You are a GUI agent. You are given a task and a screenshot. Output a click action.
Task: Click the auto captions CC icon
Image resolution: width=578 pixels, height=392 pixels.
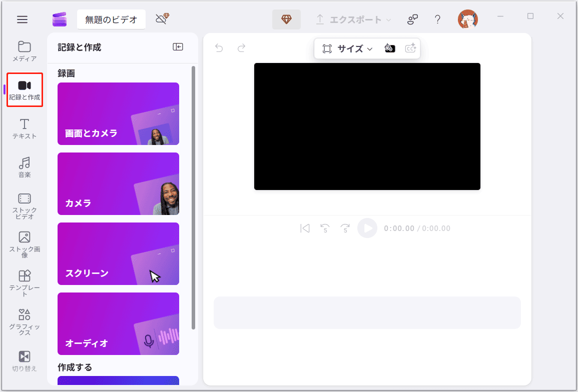[x=410, y=48]
